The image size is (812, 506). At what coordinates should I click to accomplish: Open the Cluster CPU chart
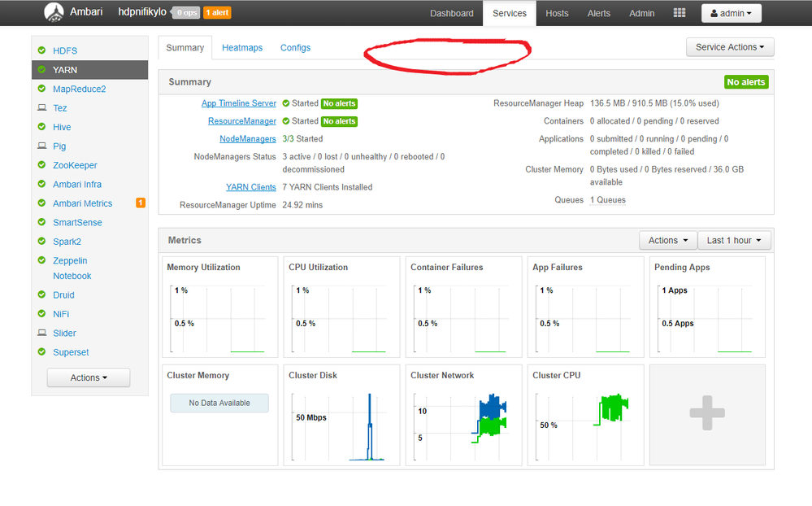click(x=586, y=415)
